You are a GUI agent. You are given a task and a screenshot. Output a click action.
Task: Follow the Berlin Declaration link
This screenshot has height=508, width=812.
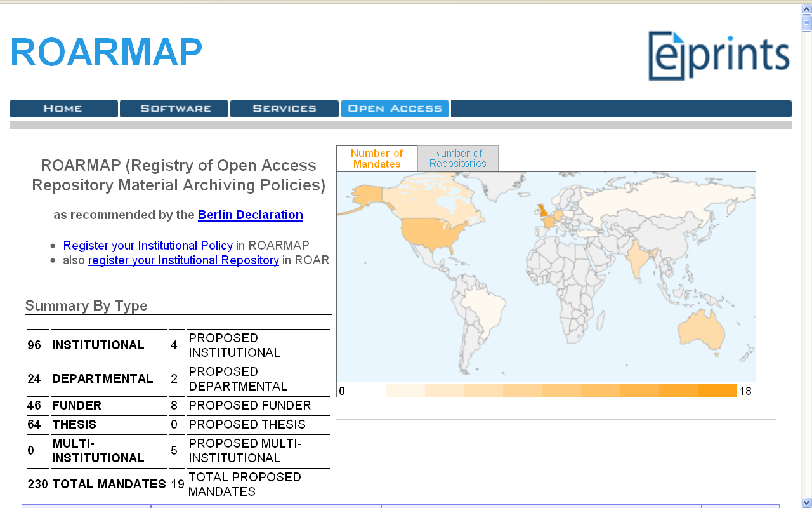point(251,215)
